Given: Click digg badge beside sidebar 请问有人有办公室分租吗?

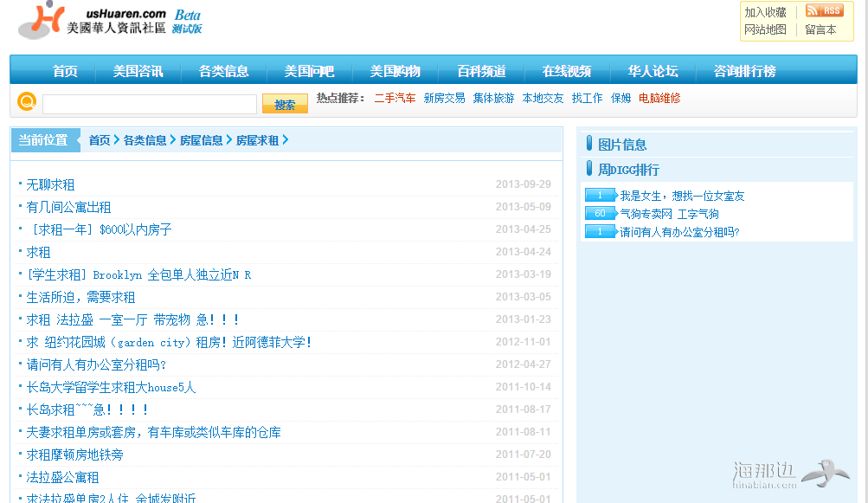Looking at the screenshot, I should (601, 231).
